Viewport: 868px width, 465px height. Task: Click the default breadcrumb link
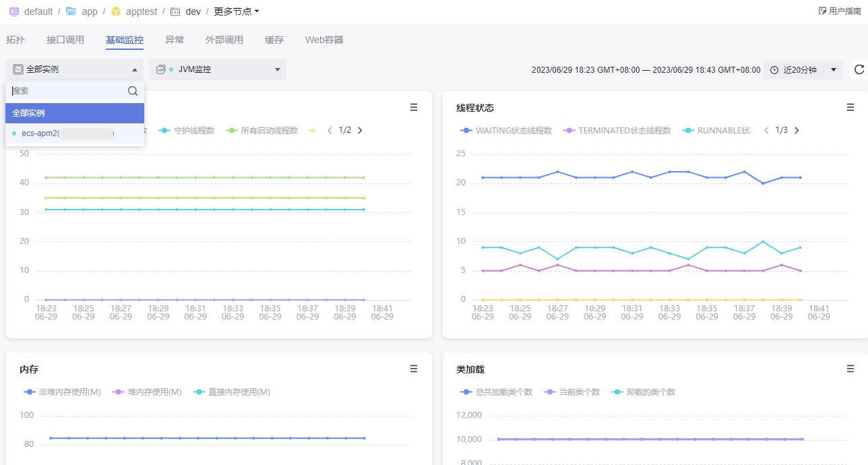click(38, 11)
